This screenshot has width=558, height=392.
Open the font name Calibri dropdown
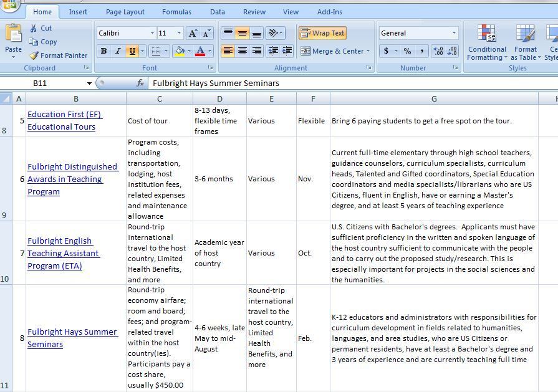click(152, 33)
